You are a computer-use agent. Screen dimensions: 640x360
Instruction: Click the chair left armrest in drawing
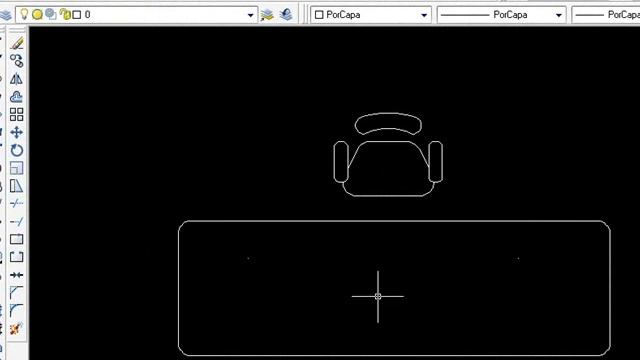click(x=341, y=162)
